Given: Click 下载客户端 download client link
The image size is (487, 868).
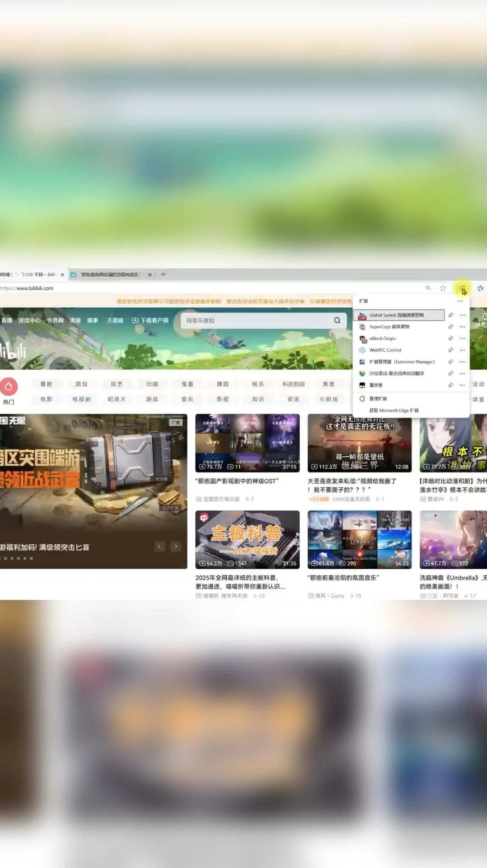Looking at the screenshot, I should coord(150,320).
